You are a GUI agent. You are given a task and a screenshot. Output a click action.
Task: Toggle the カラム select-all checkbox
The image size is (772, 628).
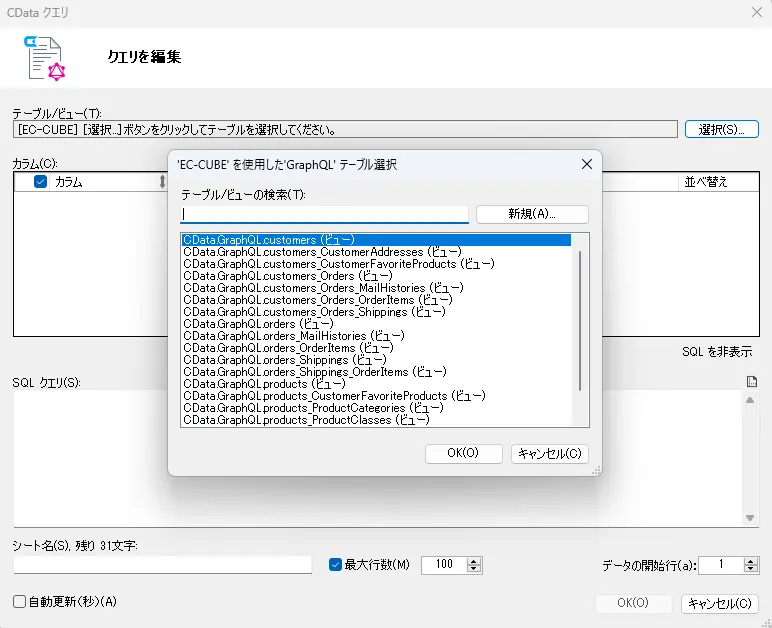[40, 182]
